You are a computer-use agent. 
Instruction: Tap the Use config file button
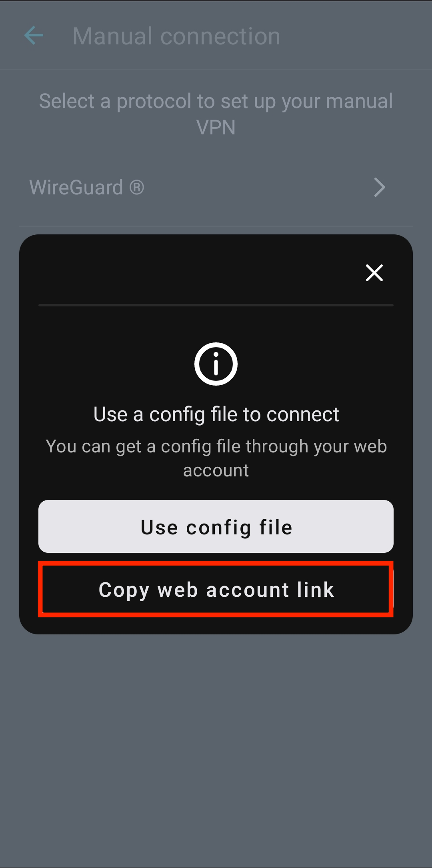pyautogui.click(x=216, y=526)
